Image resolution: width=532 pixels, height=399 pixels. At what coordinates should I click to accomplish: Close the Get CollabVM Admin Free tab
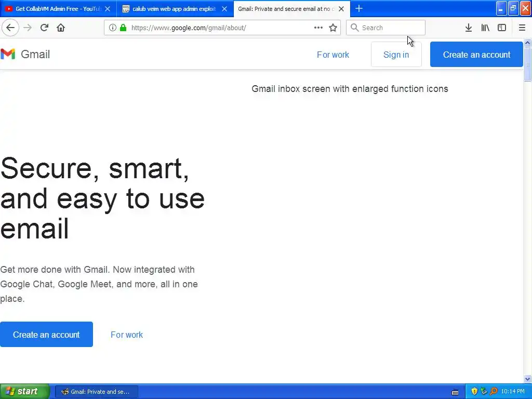tap(108, 9)
